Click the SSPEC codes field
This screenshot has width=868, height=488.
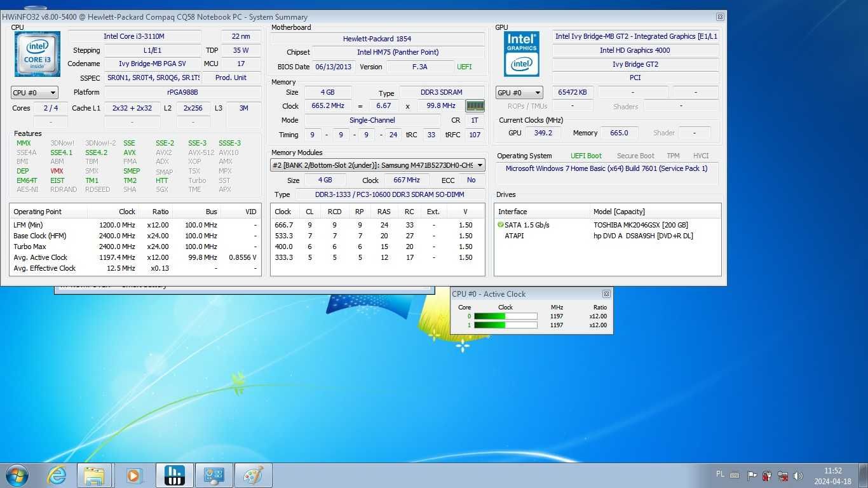pyautogui.click(x=153, y=78)
